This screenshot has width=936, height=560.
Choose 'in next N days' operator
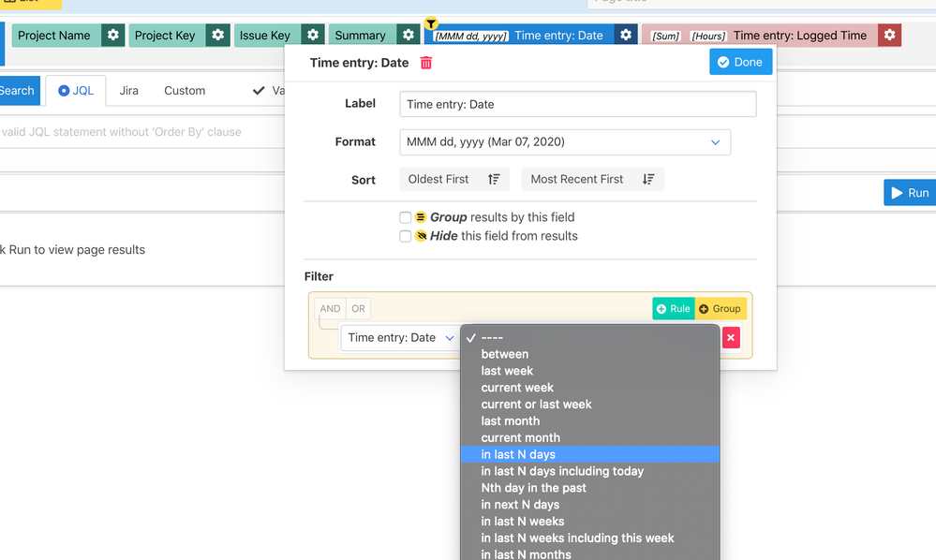[x=589, y=505]
